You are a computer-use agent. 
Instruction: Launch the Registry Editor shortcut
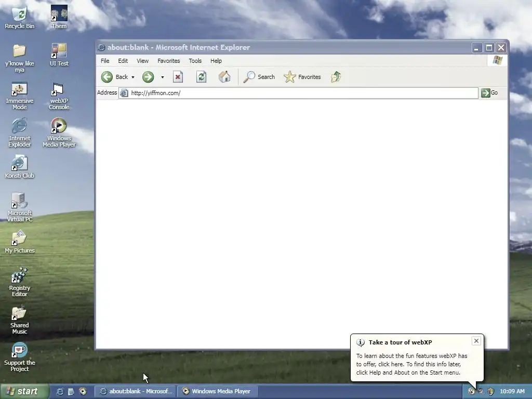tap(20, 282)
